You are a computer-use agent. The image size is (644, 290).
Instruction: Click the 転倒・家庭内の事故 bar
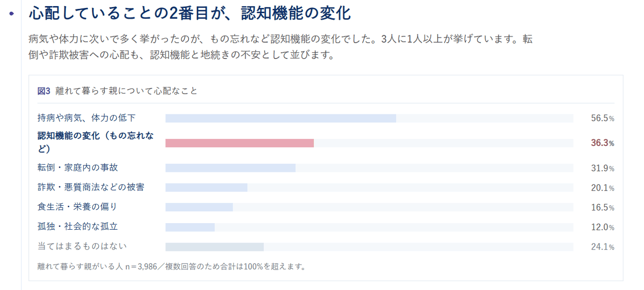(230, 168)
